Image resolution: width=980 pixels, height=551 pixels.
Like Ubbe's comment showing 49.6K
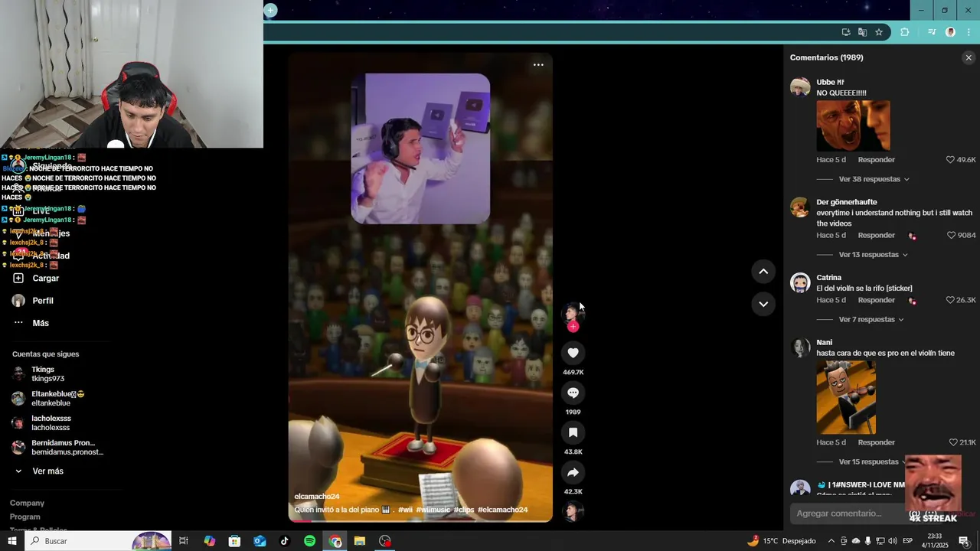pos(951,160)
